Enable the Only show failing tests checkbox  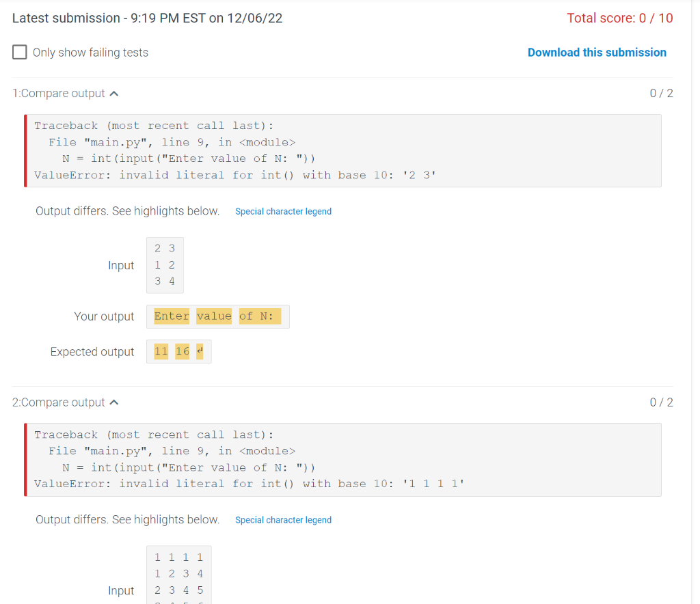tap(20, 52)
